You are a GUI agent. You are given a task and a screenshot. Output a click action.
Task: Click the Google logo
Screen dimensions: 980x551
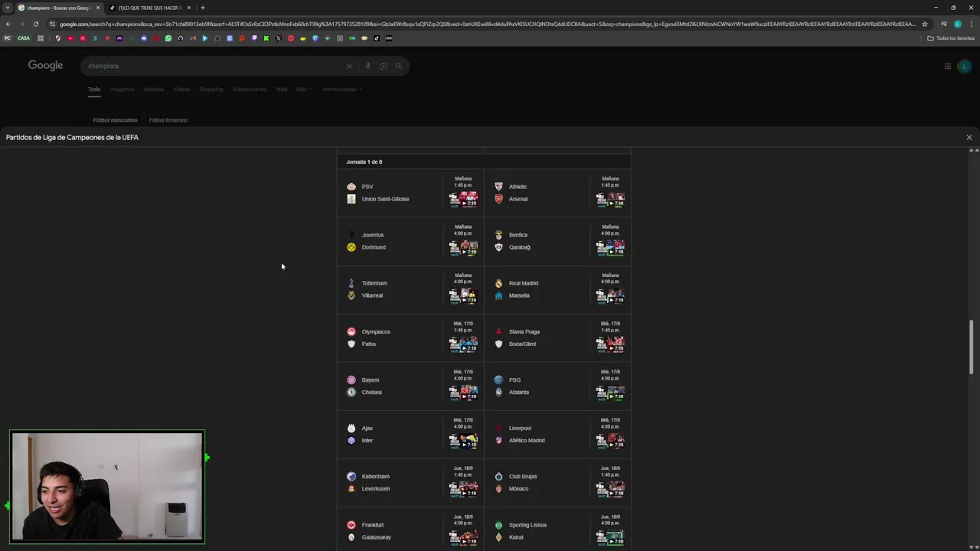click(x=46, y=66)
